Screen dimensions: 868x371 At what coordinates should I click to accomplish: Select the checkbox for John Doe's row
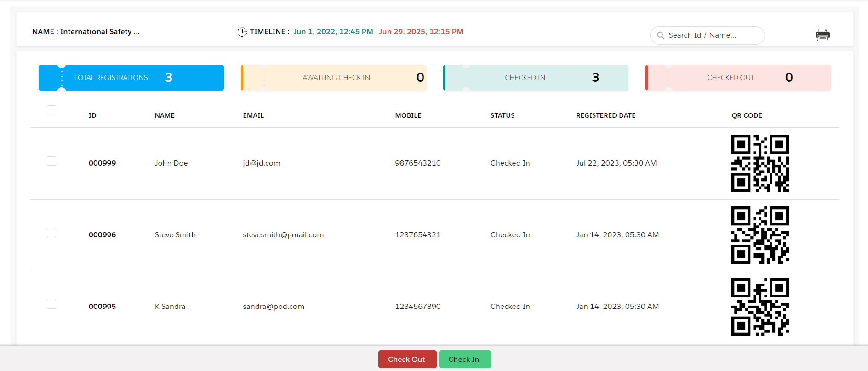click(x=51, y=161)
